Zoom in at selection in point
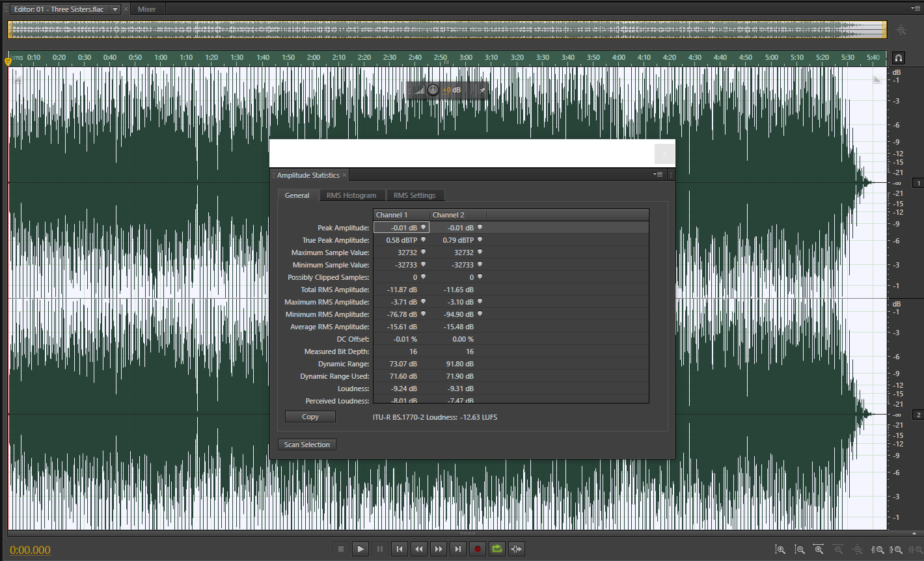Image resolution: width=924 pixels, height=561 pixels. [877, 550]
